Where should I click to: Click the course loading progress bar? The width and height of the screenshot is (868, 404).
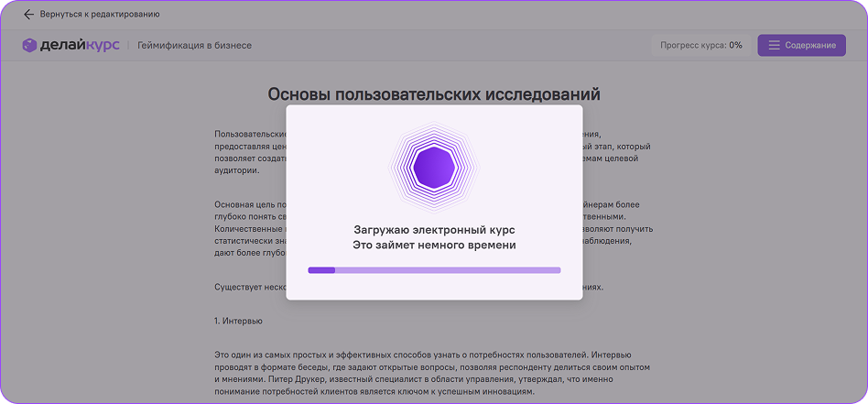(434, 270)
